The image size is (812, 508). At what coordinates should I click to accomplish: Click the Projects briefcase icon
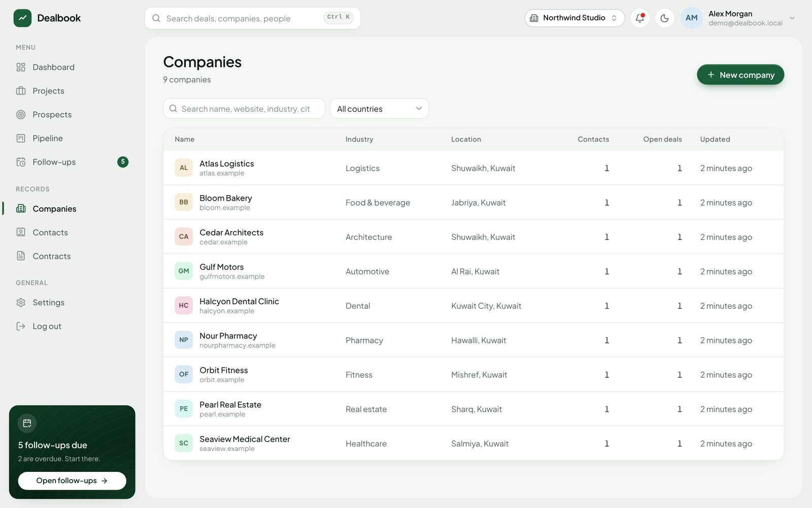[x=21, y=91]
